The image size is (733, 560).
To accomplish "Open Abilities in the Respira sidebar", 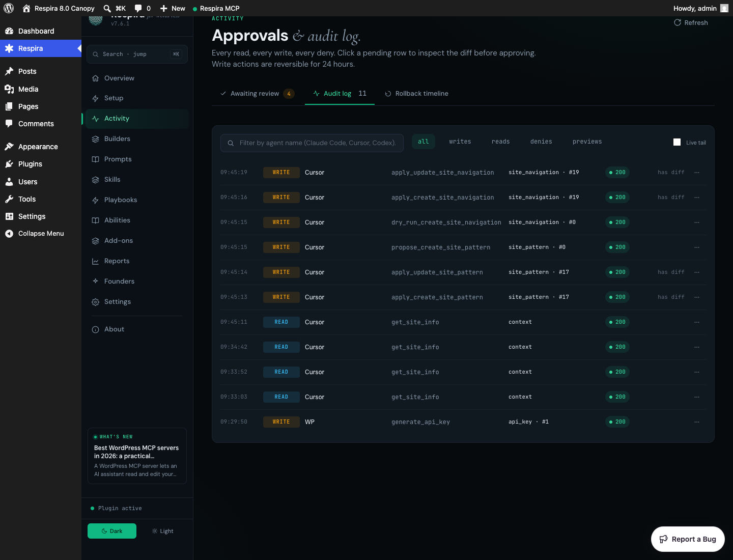I will (x=137, y=220).
